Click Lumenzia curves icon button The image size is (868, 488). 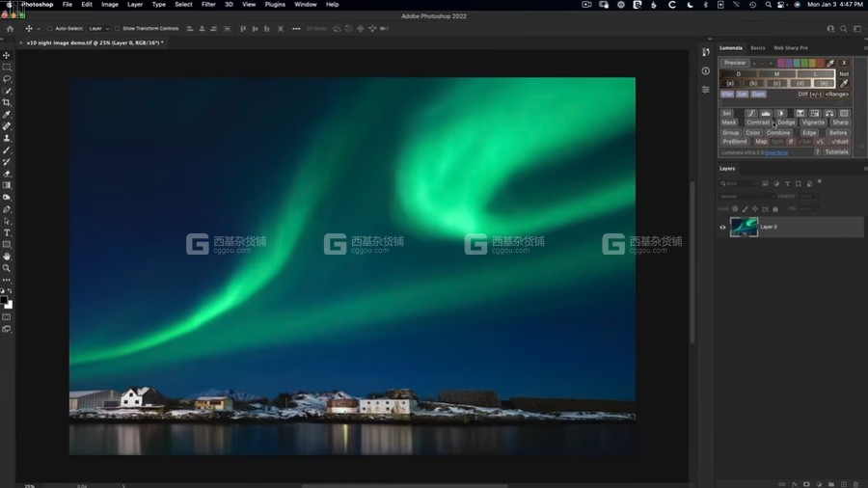tap(751, 114)
